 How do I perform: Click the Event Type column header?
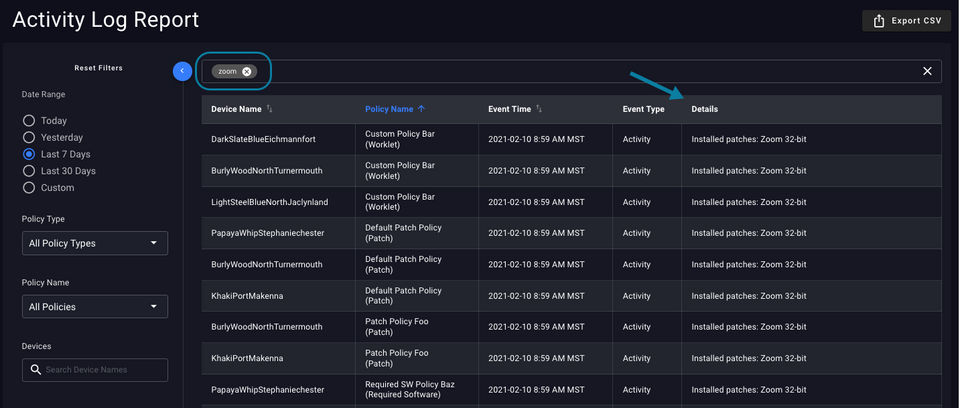(643, 109)
